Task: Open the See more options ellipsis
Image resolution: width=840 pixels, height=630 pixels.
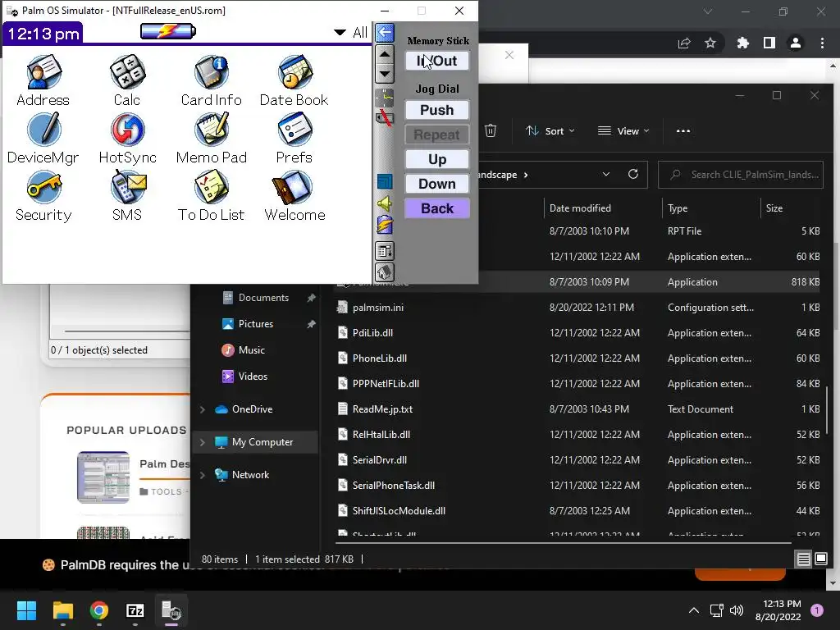Action: pos(683,130)
